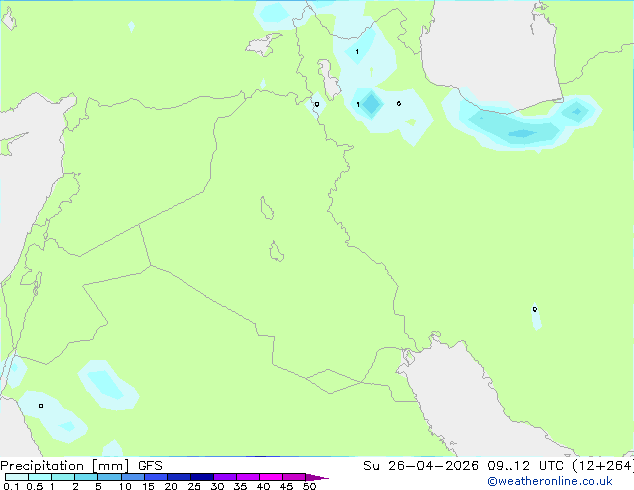Pick the 45–50 mm legend swatch
Viewport: 634px width, 490px height.
point(294,477)
